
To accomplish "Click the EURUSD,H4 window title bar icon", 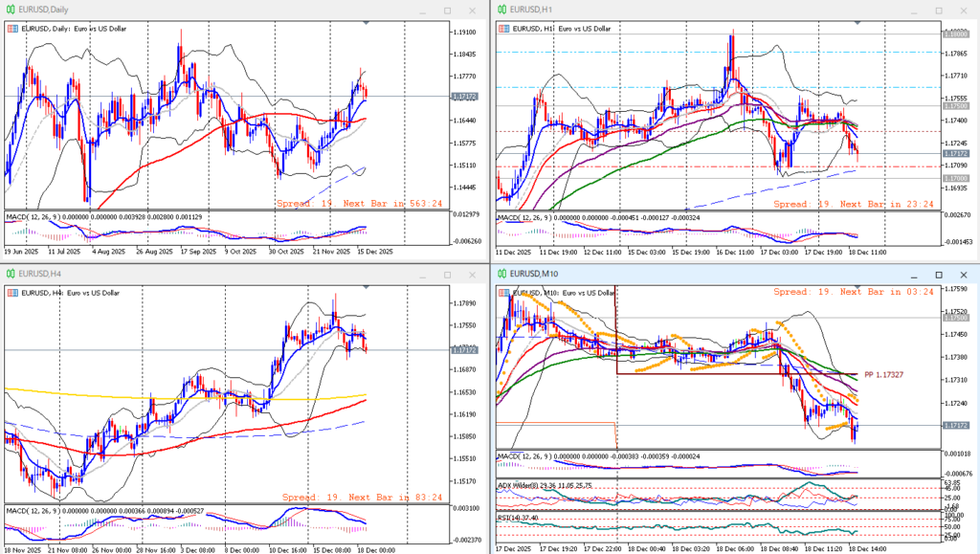I will pos(11,274).
